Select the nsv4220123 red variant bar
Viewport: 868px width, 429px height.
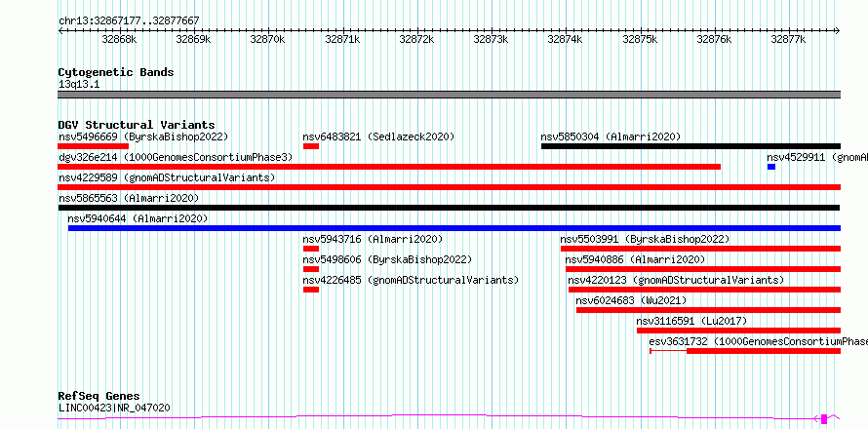pos(705,290)
